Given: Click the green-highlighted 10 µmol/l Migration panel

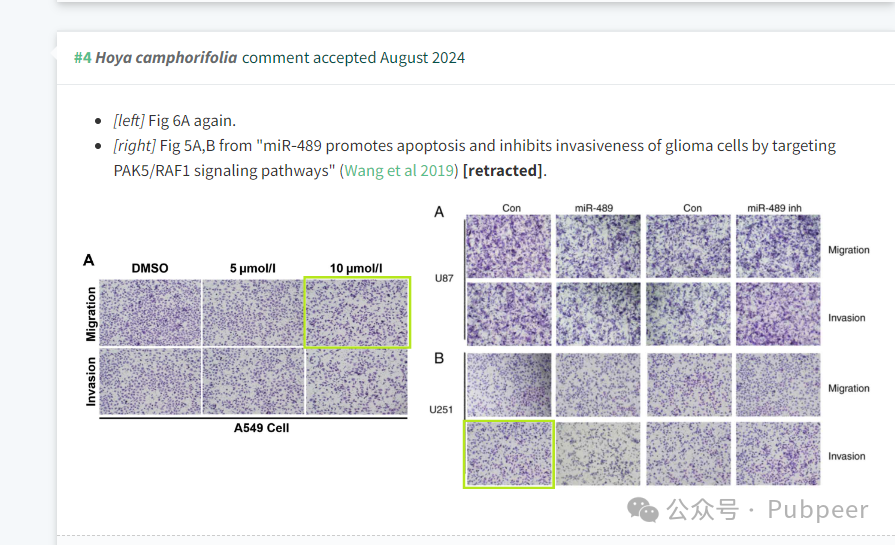Looking at the screenshot, I should click(x=357, y=312).
